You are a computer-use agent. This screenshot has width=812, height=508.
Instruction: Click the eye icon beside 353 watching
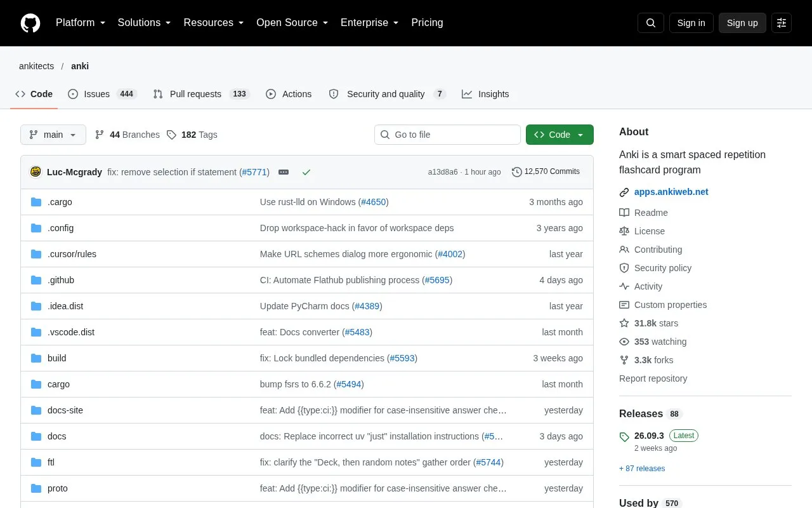(x=624, y=342)
